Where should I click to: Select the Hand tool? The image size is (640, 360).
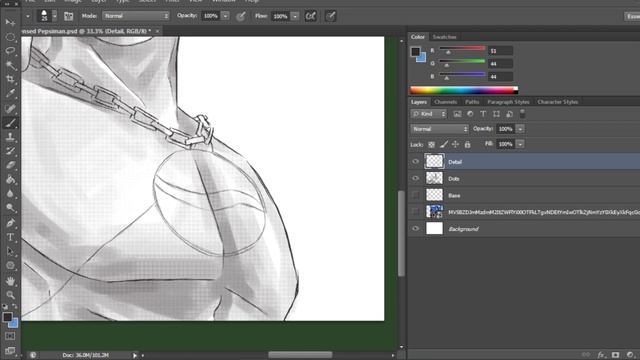point(10,281)
